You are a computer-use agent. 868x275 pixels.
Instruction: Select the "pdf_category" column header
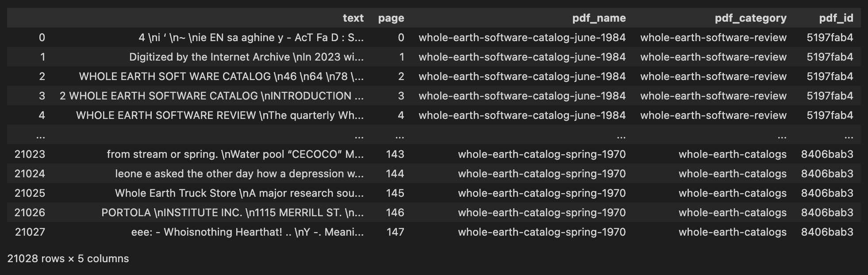(x=750, y=18)
